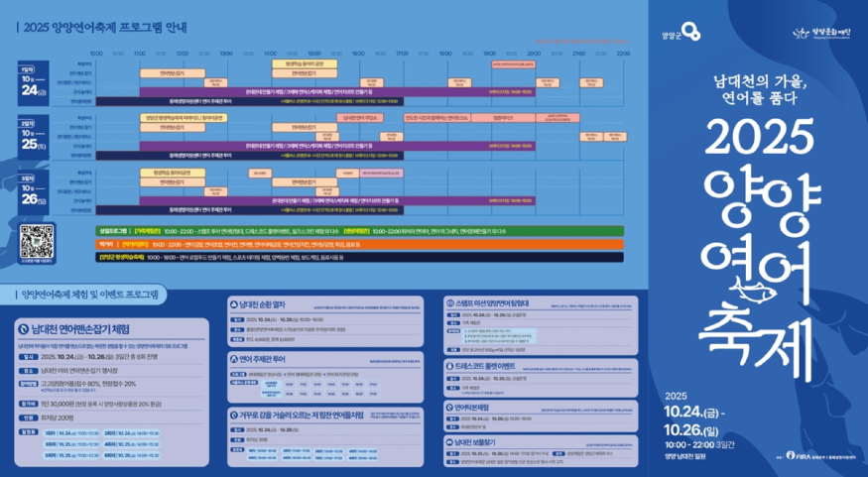The width and height of the screenshot is (868, 477).
Task: Click the 양양문화재단 logo
Action: tap(820, 33)
